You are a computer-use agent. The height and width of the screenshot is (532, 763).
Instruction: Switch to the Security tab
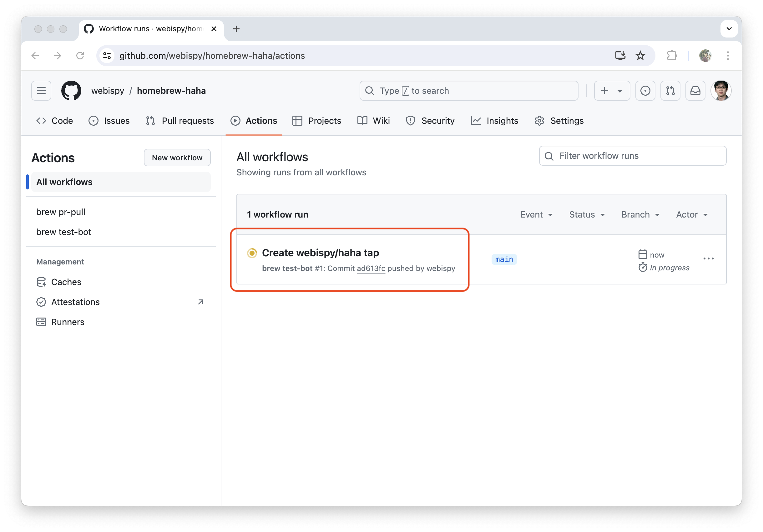coord(430,121)
